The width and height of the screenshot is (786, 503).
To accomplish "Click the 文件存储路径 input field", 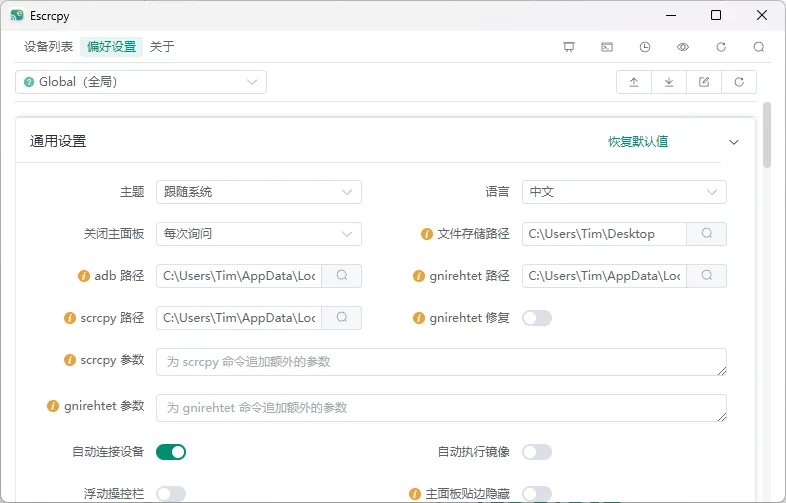I will (x=604, y=234).
